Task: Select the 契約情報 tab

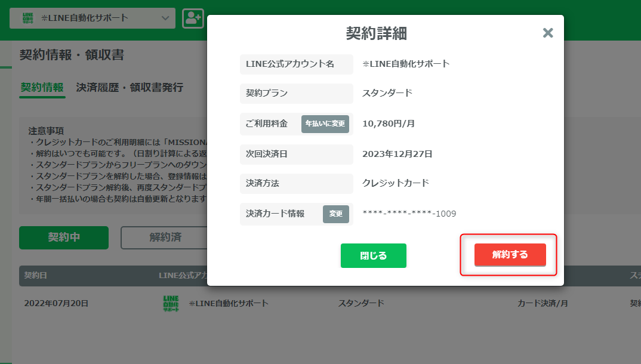Action: point(42,88)
